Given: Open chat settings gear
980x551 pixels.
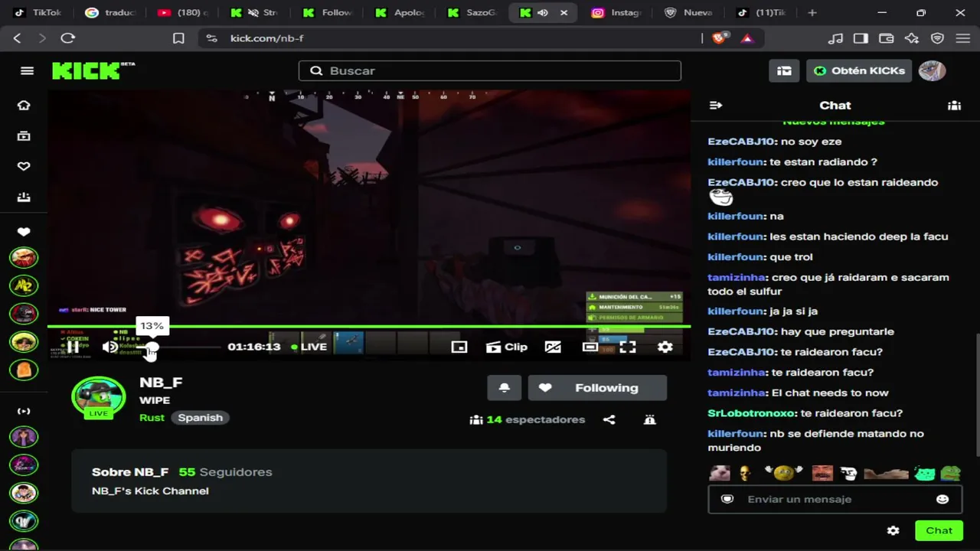Looking at the screenshot, I should tap(893, 530).
